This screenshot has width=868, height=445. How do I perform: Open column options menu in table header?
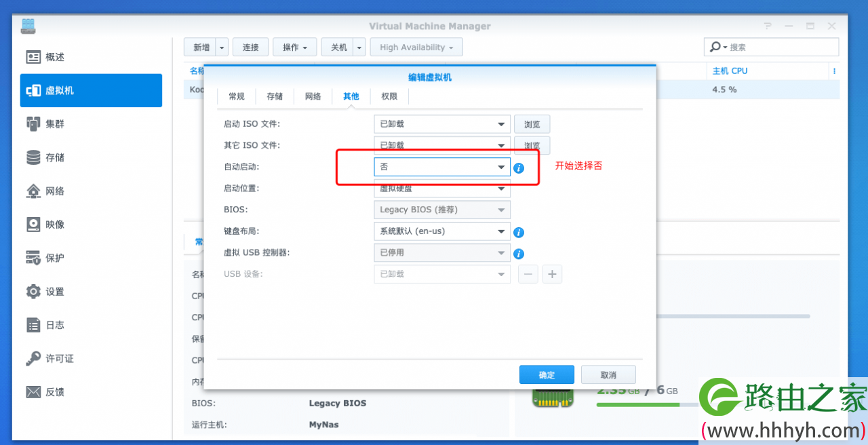pos(834,71)
